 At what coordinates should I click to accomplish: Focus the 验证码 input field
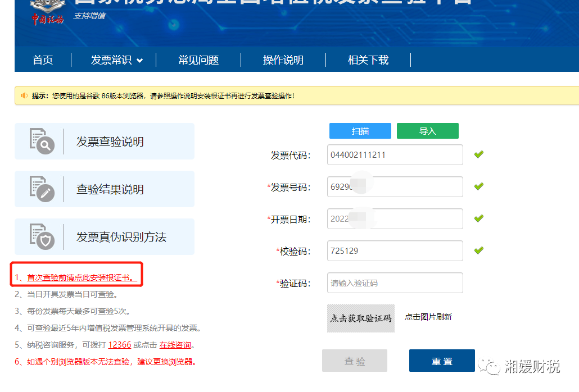pos(395,283)
